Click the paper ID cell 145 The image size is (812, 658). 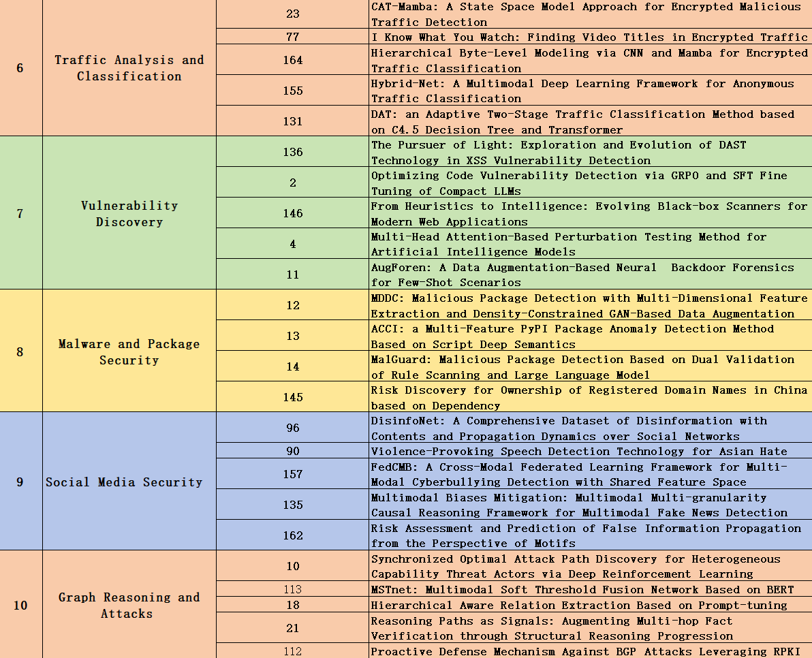click(x=293, y=397)
